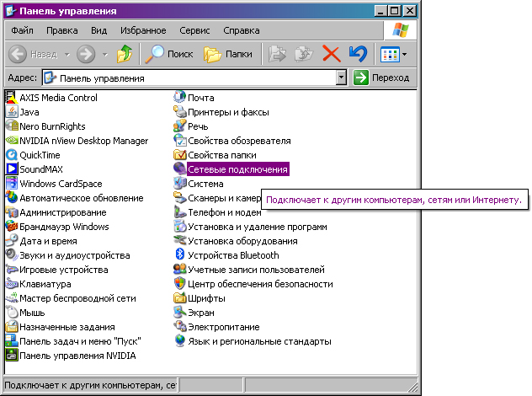The image size is (532, 396).
Task: Select the Речь label
Action: (x=198, y=126)
